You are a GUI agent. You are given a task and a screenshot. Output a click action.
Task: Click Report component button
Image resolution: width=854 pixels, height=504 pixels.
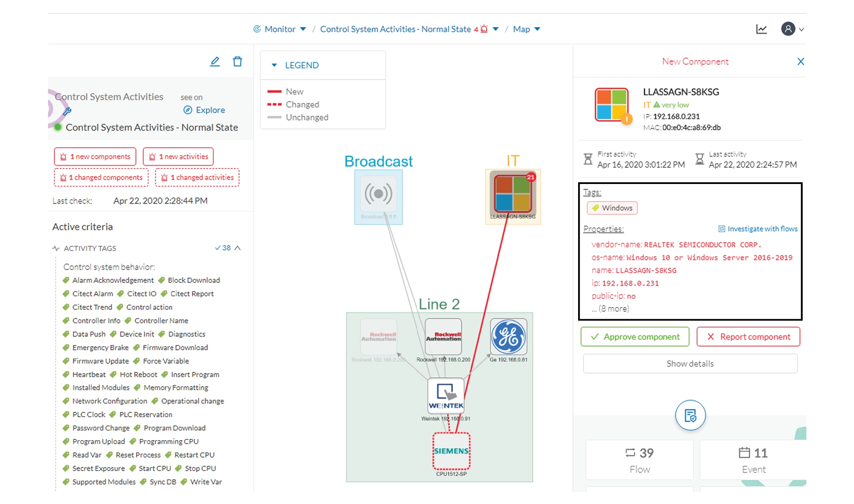748,337
